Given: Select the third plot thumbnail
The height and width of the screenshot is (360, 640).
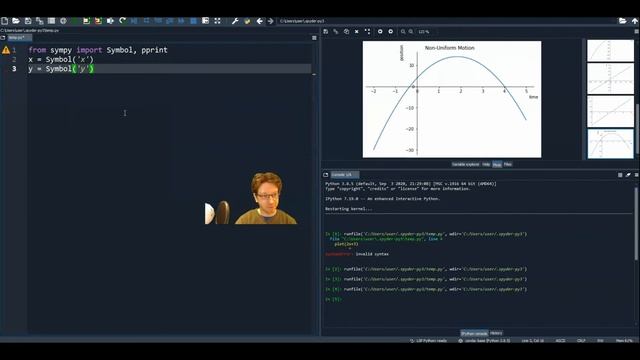Looking at the screenshot, I should point(610,111).
